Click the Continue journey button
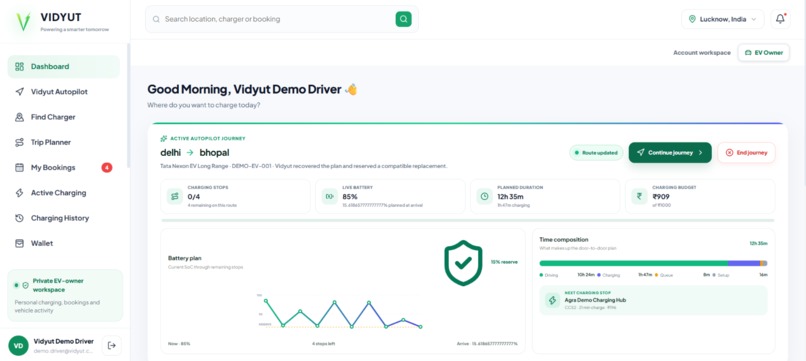The height and width of the screenshot is (361, 806). click(x=670, y=153)
